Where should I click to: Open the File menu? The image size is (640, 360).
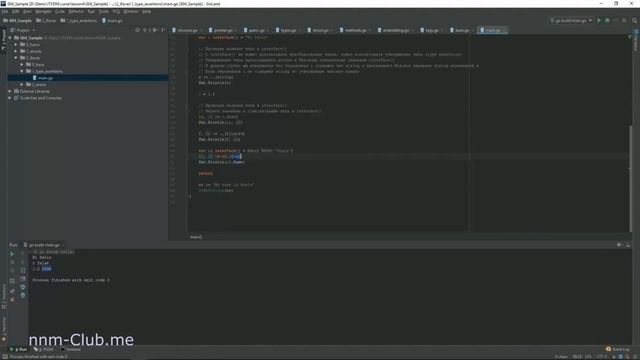[5, 11]
